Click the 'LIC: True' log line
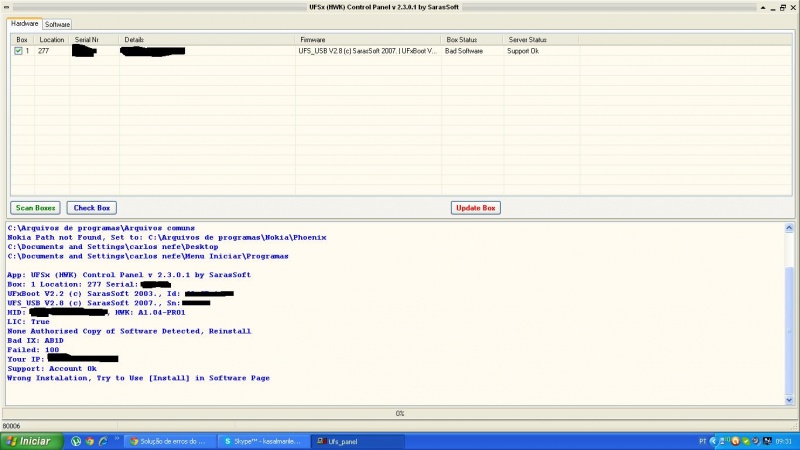Image resolution: width=800 pixels, height=450 pixels. tap(28, 321)
